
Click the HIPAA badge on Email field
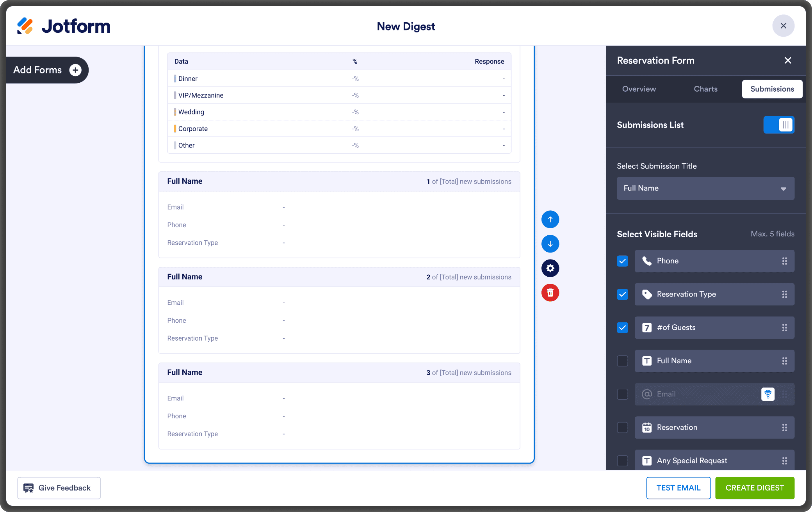tap(767, 394)
